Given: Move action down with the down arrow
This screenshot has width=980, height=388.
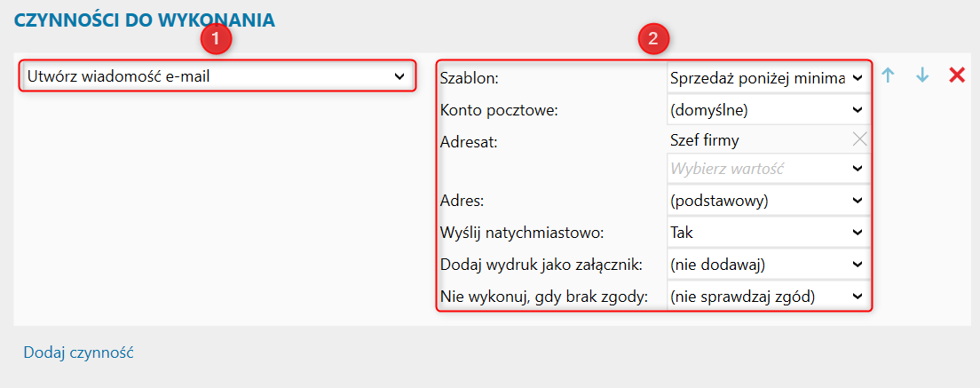Looking at the screenshot, I should point(922,76).
